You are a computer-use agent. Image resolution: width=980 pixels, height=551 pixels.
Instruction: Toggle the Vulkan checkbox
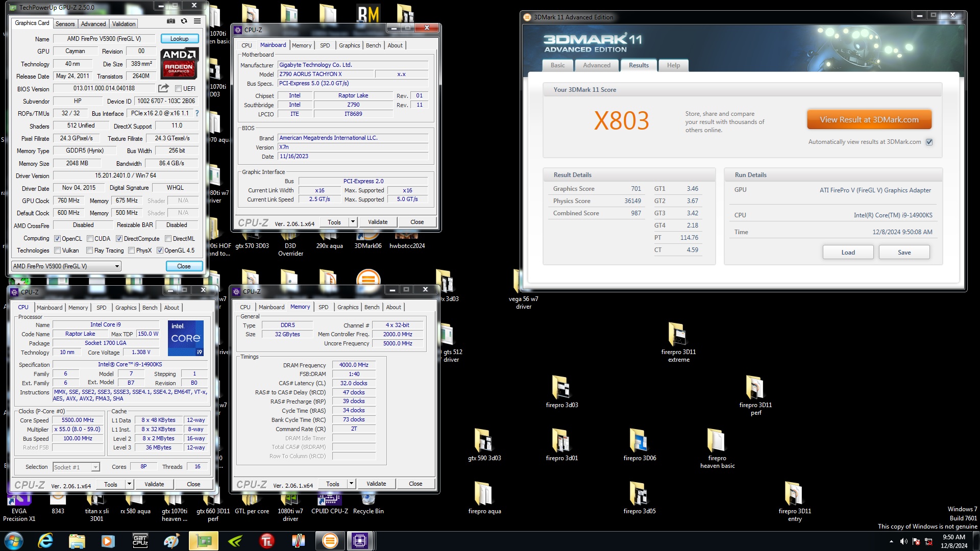tap(58, 251)
